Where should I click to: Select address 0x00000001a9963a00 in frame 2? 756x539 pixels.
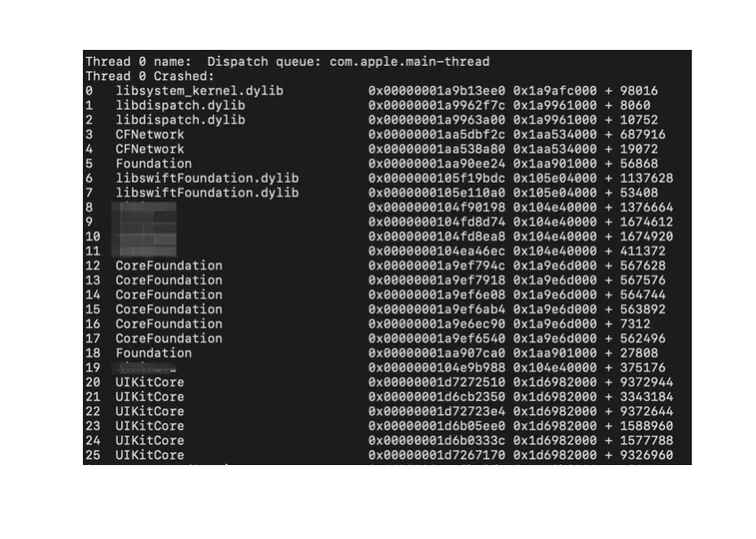point(436,120)
